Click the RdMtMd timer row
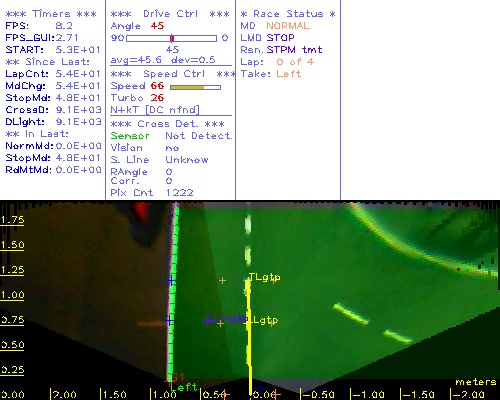The height and width of the screenshot is (400, 500). [53, 170]
